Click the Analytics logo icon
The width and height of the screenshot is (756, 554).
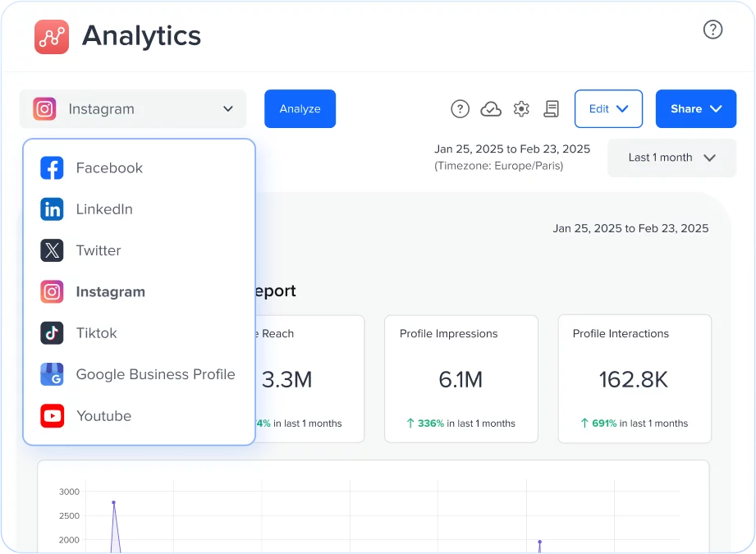[x=50, y=36]
